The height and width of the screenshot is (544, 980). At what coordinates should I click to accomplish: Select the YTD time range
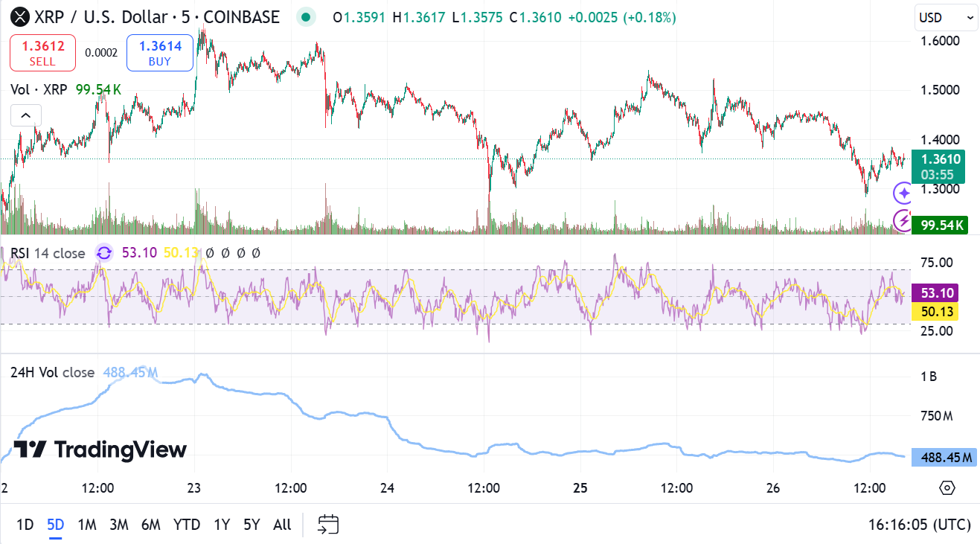pyautogui.click(x=187, y=525)
